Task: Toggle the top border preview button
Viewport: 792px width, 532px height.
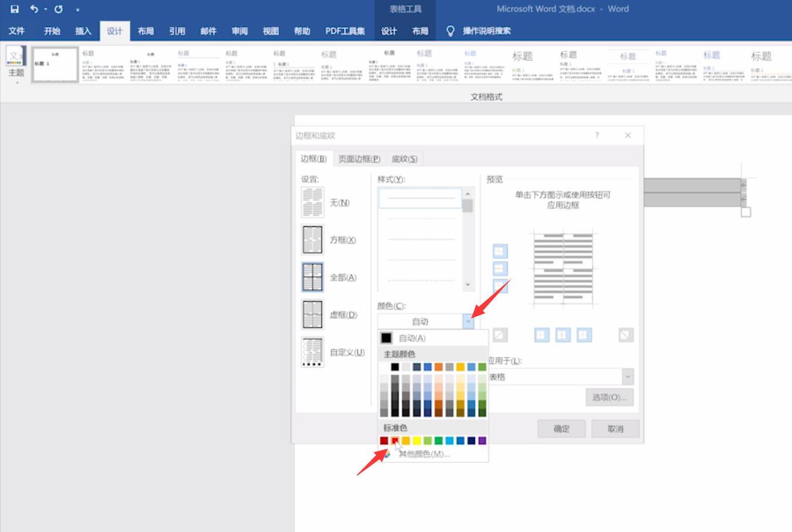Action: [499, 252]
